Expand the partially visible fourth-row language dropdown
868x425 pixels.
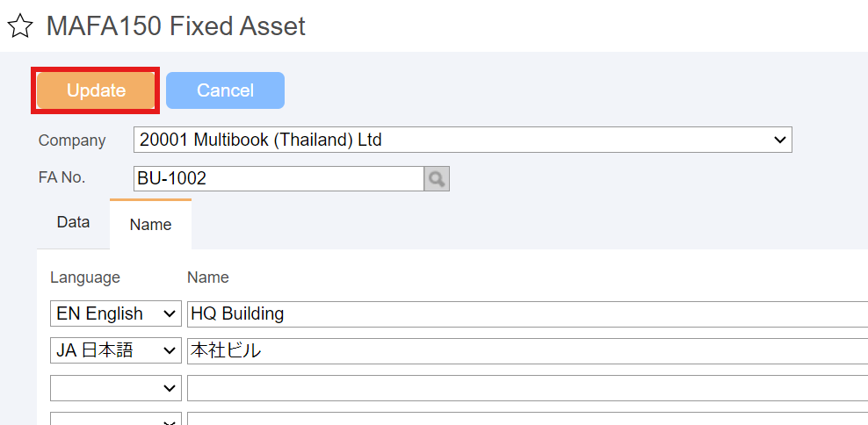[116, 418]
